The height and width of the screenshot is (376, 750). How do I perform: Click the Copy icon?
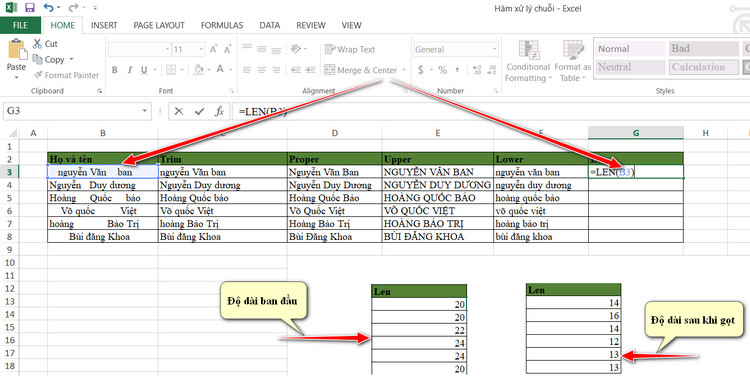point(37,59)
